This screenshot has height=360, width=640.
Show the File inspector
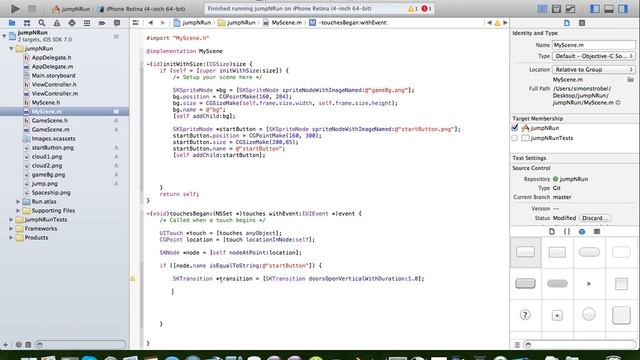coord(567,23)
